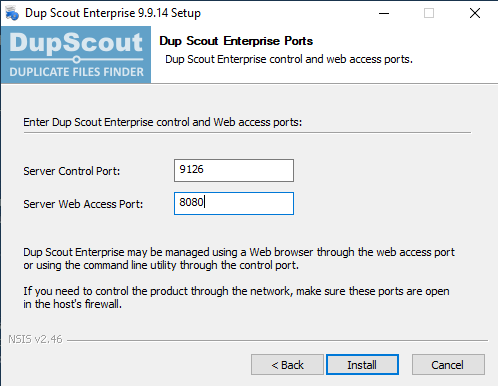The width and height of the screenshot is (498, 386).
Task: Cancel the Dup Scout setup
Action: (448, 365)
